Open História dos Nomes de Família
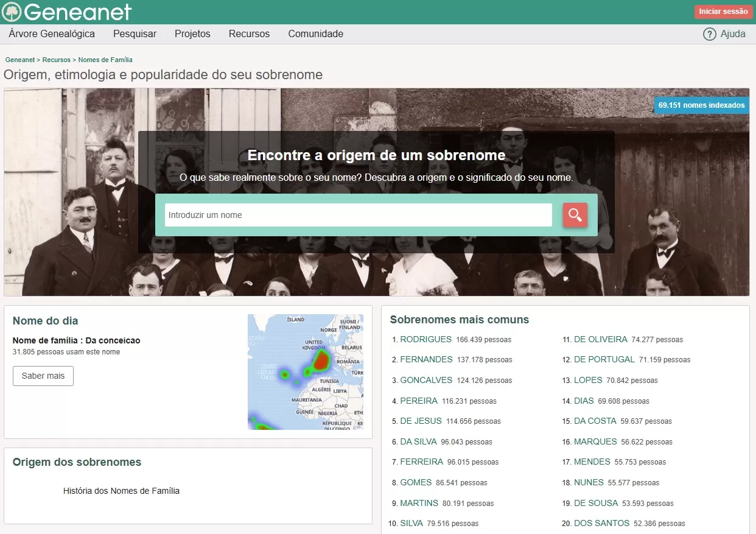Image resolution: width=756 pixels, height=534 pixels. (x=121, y=491)
